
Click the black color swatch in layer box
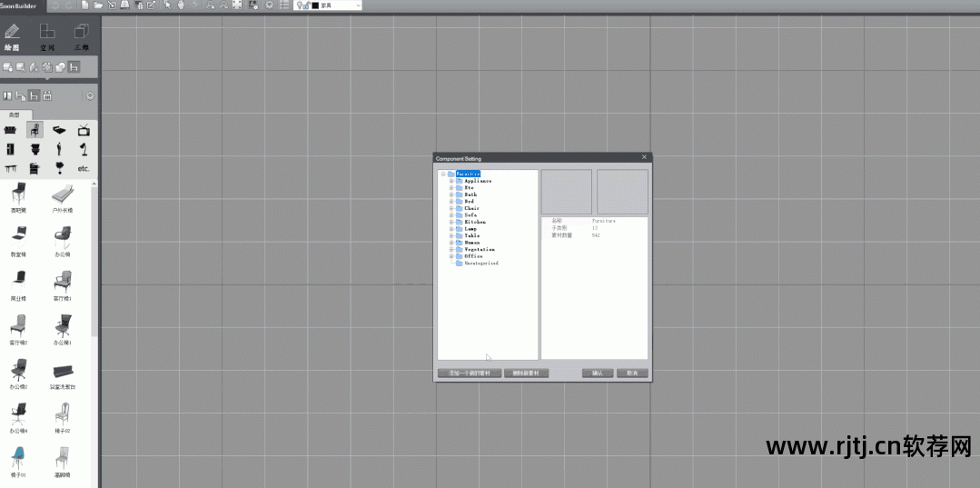[x=316, y=5]
